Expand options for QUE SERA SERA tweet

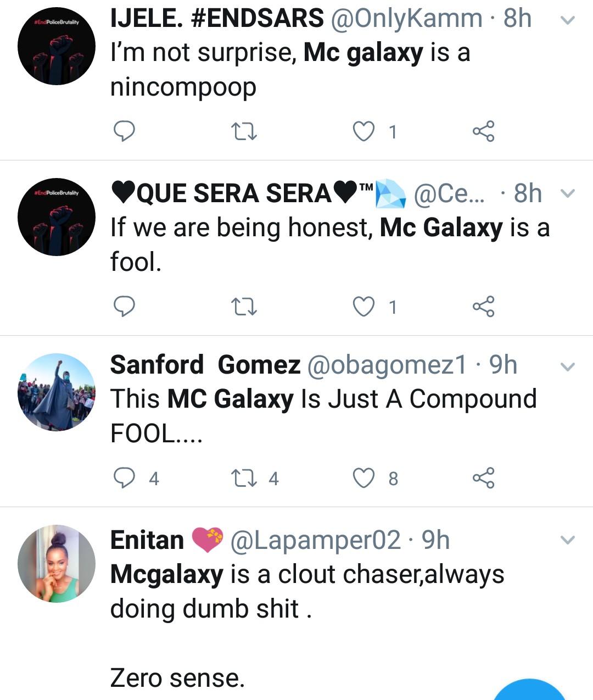567,193
